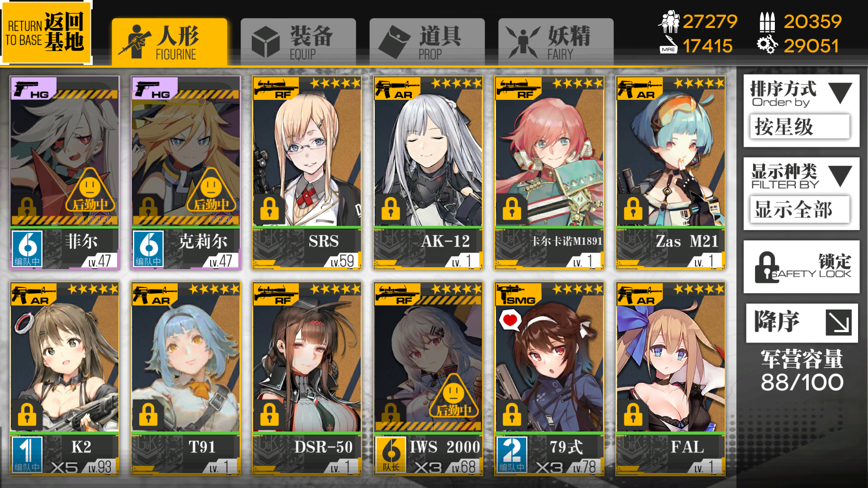
Task: Open the 道具 Prop tab
Action: (427, 42)
